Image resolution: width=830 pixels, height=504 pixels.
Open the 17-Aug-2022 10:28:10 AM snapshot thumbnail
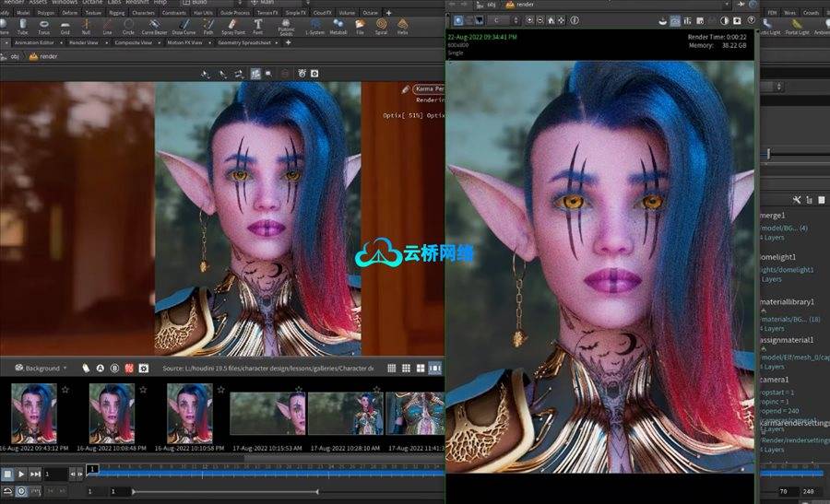[x=344, y=412]
